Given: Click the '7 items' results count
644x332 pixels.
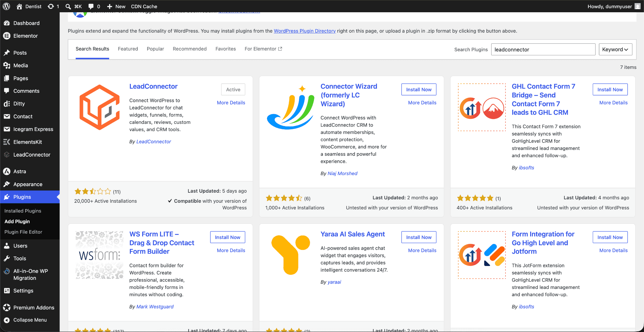Looking at the screenshot, I should click(628, 67).
